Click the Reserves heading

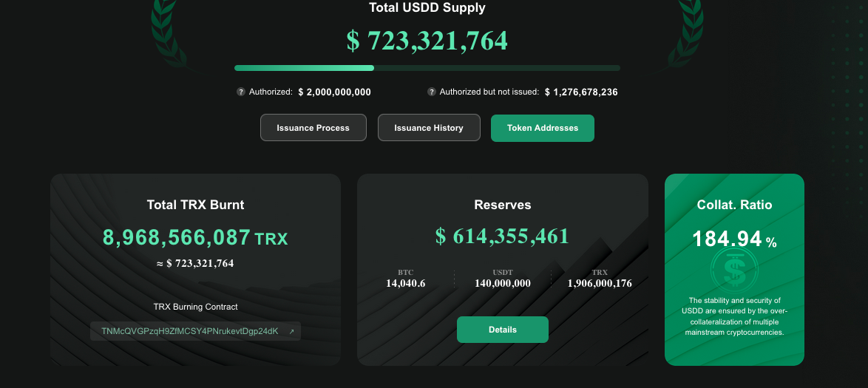[x=503, y=205]
